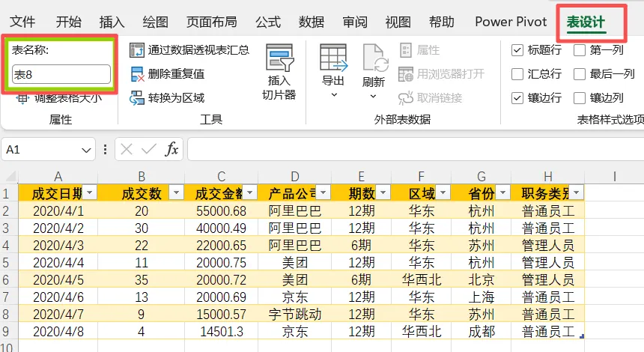Viewport: 644px width, 352px height.
Task: Open the 区域 column filter dropdown
Action: coord(443,192)
